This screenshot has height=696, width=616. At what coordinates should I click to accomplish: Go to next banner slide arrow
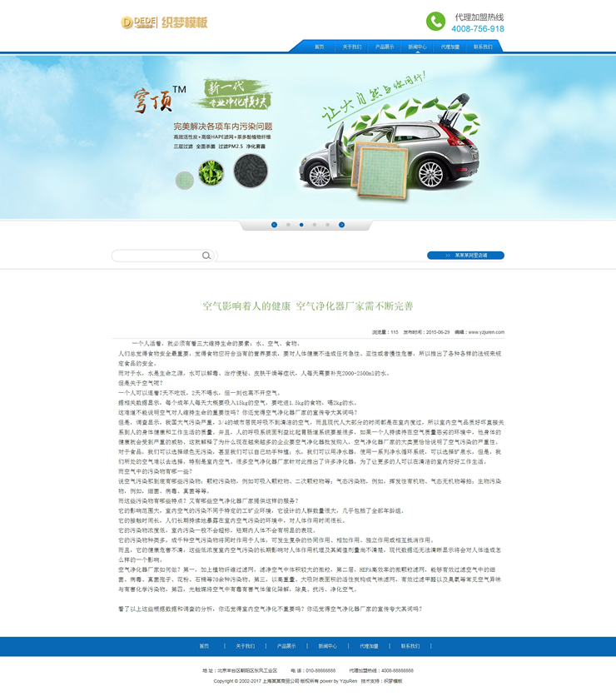[x=341, y=225]
